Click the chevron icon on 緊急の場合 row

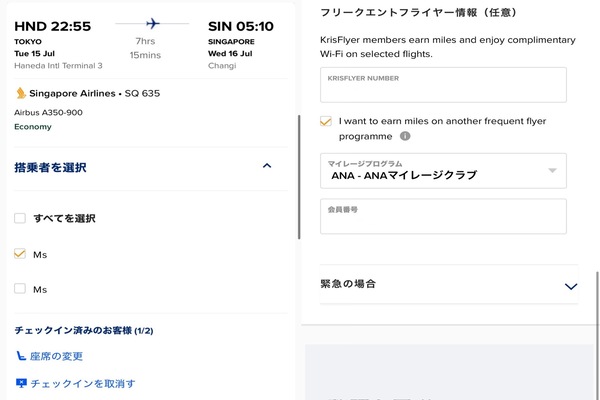(x=570, y=286)
